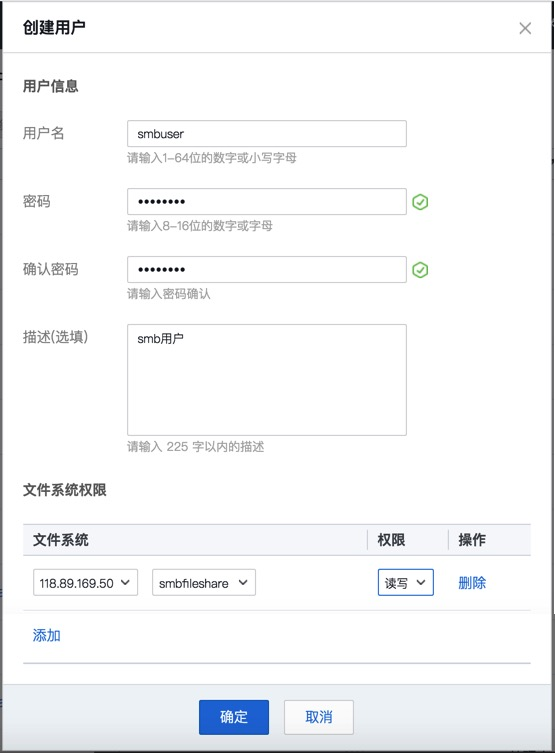The width and height of the screenshot is (555, 753).
Task: Close the 创建用户 dialog with X icon
Action: pos(525,28)
